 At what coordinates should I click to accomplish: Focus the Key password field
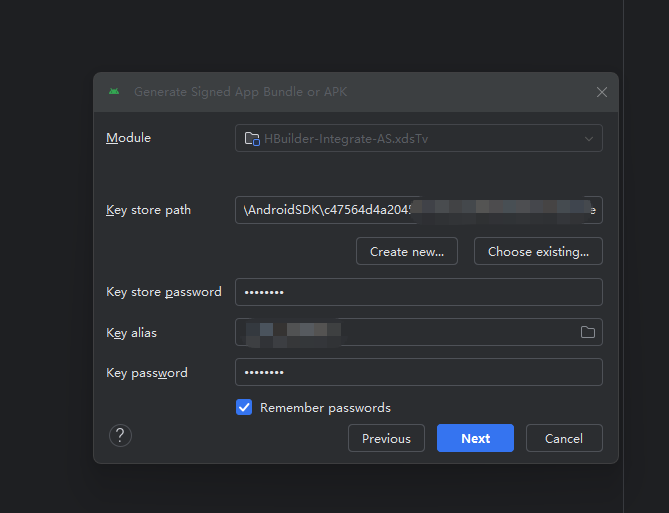pos(418,372)
